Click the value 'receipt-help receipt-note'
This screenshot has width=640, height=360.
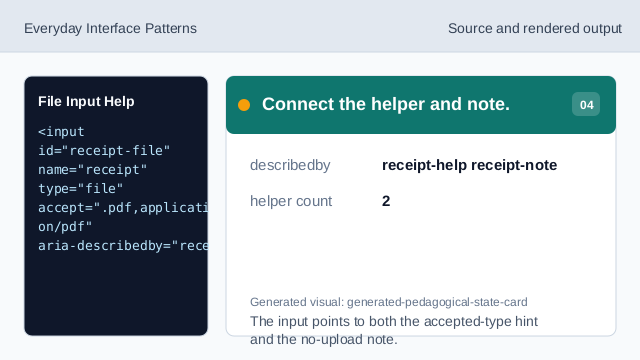click(469, 165)
